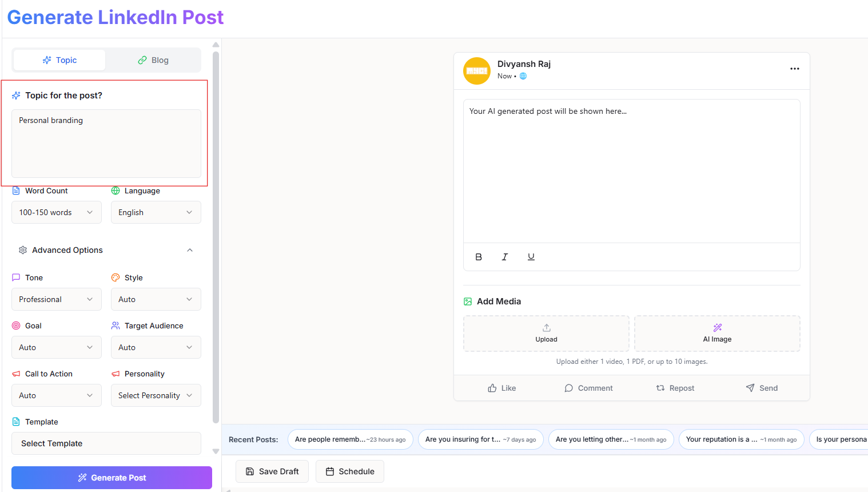Click the globe visibility icon next to Now
868x492 pixels.
(523, 76)
